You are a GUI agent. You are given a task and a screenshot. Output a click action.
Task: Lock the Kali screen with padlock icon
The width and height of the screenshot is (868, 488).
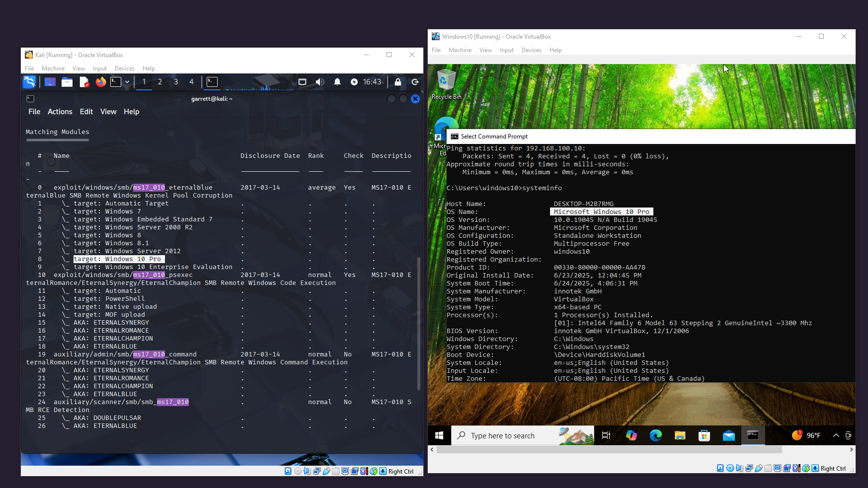click(398, 82)
